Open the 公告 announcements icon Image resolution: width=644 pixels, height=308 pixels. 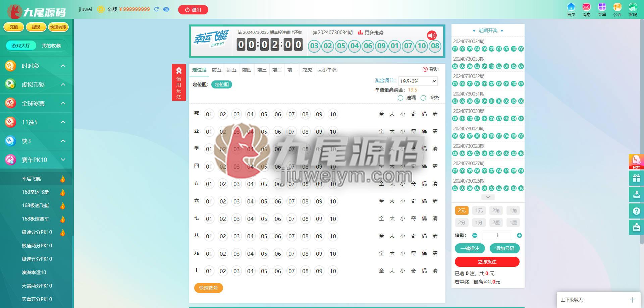pyautogui.click(x=617, y=7)
